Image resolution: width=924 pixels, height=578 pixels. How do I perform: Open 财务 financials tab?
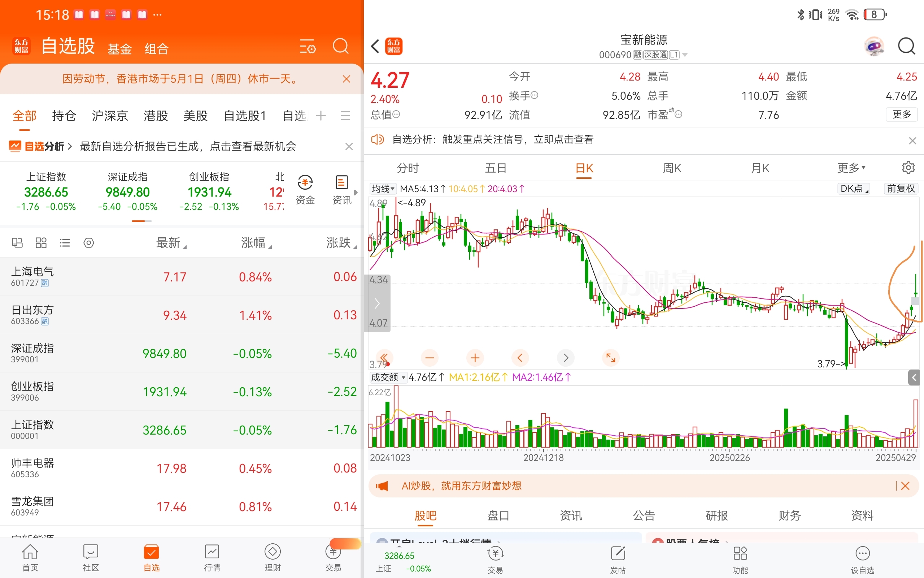pyautogui.click(x=790, y=516)
